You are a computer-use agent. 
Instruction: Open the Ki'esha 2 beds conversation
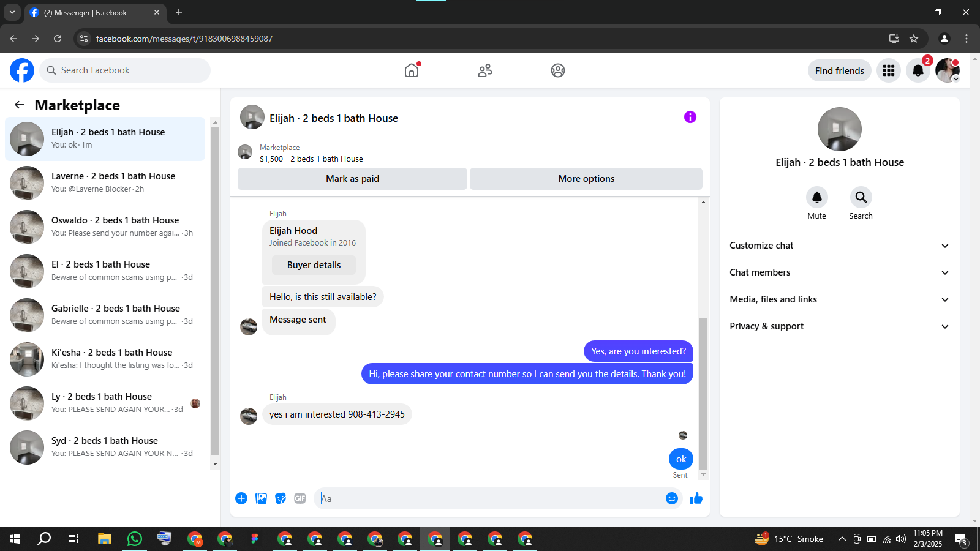[x=105, y=359]
